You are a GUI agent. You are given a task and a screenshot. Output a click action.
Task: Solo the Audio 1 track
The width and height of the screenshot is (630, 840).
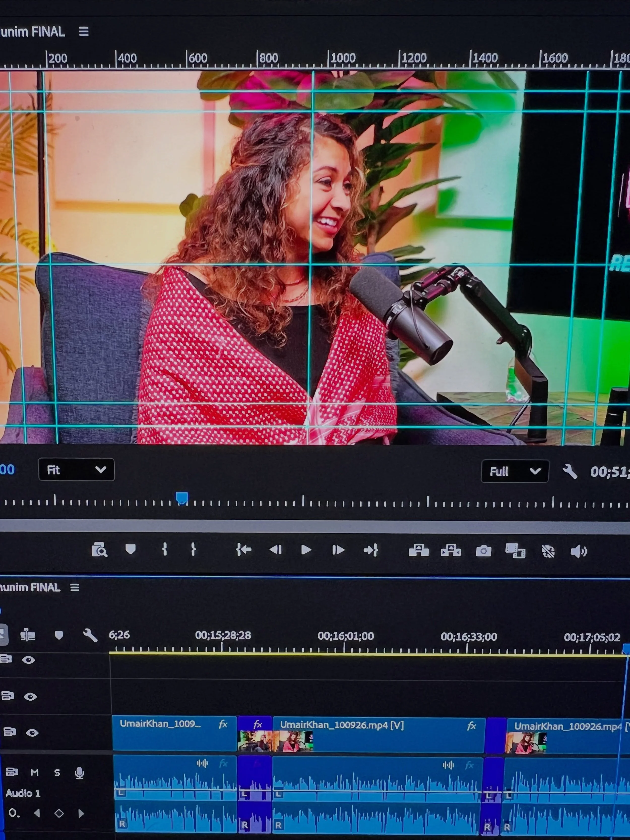click(57, 772)
